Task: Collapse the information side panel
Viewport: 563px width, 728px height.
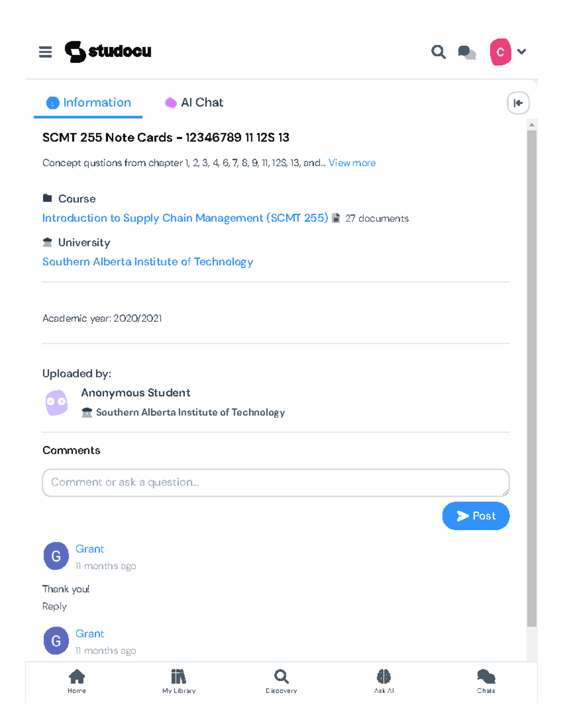Action: 518,103
